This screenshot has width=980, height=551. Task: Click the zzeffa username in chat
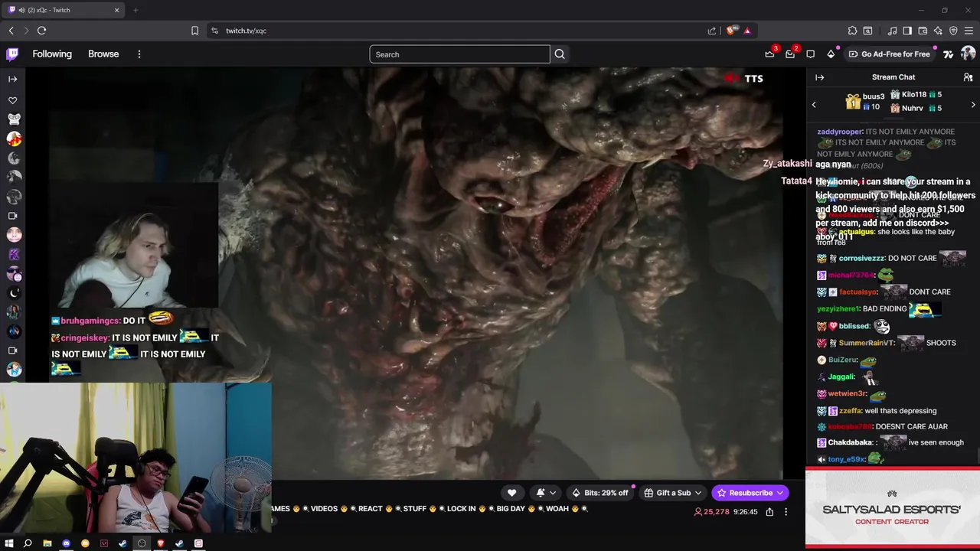pos(850,411)
